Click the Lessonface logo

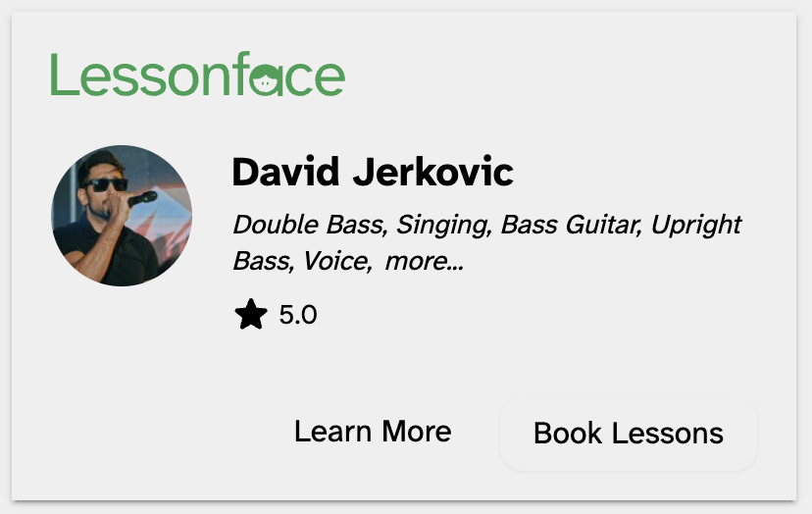pos(197,76)
